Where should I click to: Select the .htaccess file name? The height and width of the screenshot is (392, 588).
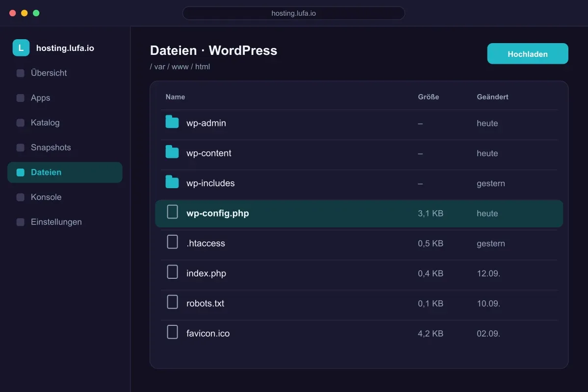tap(205, 243)
